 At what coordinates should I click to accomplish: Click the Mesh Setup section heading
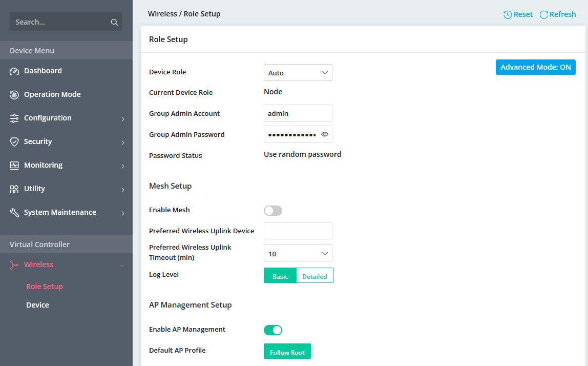pyautogui.click(x=170, y=186)
